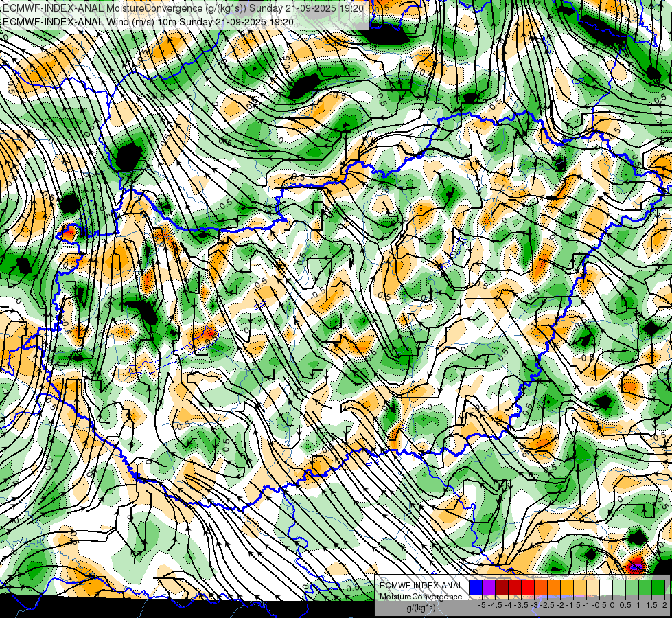
Task: Click the -4.5 tick label on the legend
Action: point(495,605)
